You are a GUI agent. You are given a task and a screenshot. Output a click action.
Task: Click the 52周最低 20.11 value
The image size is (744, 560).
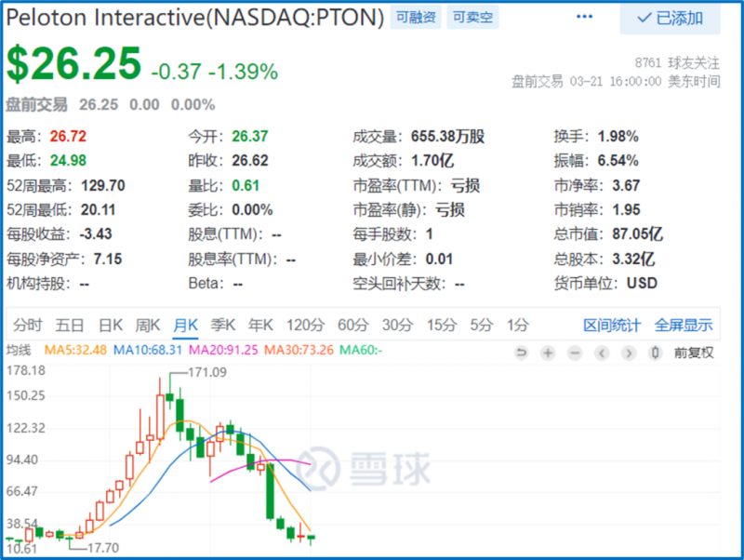99,209
